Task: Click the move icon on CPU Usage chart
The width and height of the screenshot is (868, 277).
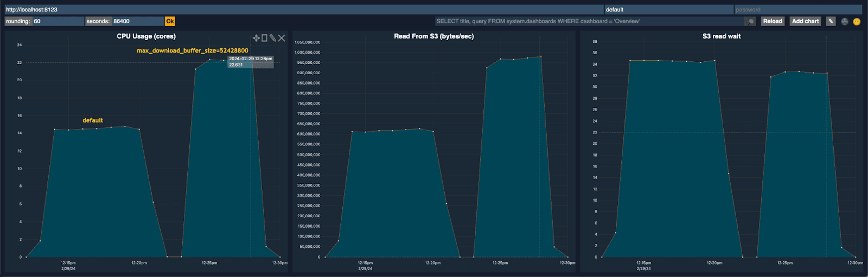Action: pos(256,38)
